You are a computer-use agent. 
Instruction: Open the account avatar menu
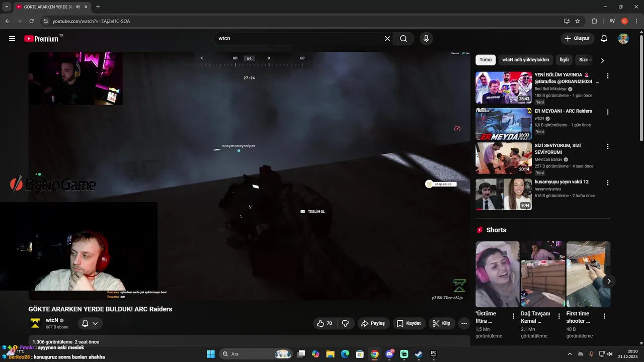(x=623, y=39)
